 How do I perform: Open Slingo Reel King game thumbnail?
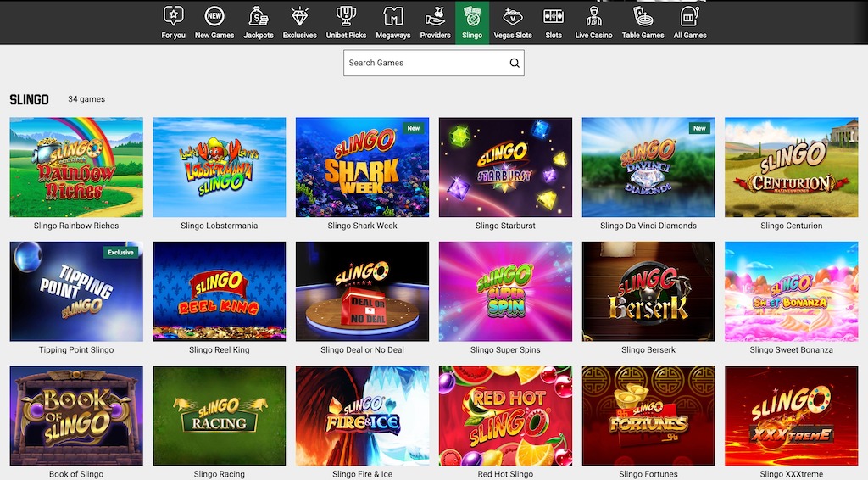pyautogui.click(x=220, y=291)
